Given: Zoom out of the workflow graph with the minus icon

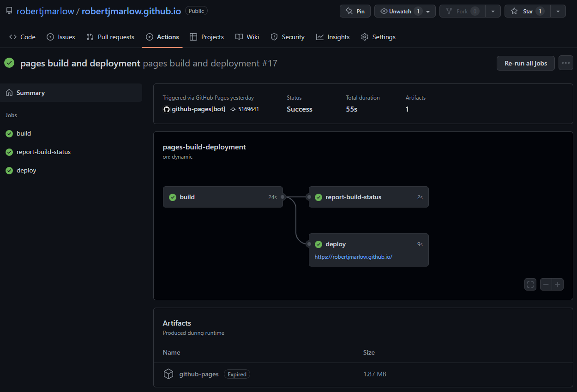Looking at the screenshot, I should 546,284.
